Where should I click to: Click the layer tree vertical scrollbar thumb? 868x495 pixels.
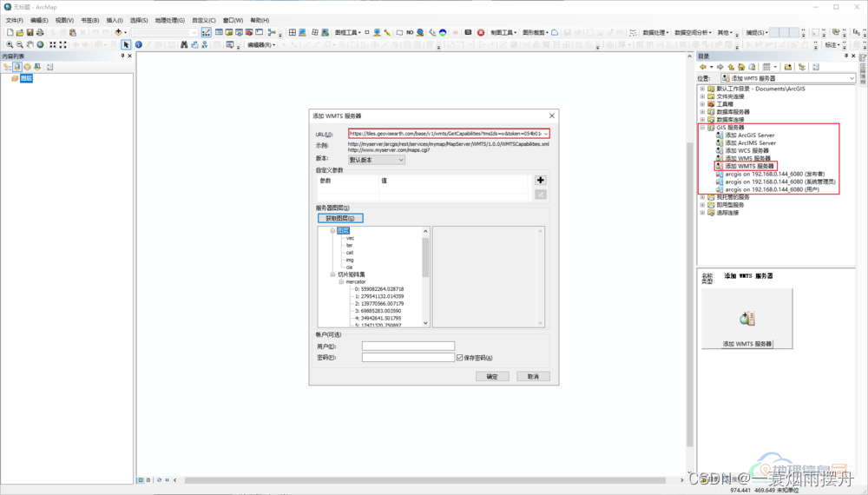coord(425,257)
